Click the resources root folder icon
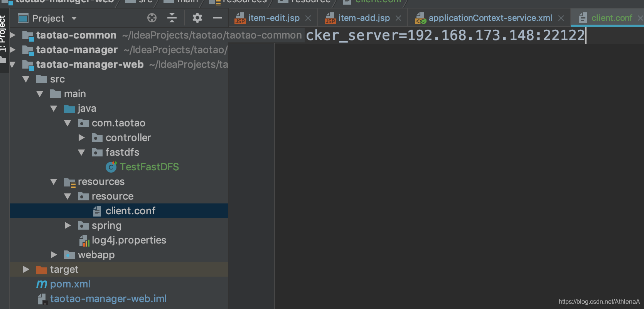Image resolution: width=644 pixels, height=309 pixels. click(70, 182)
